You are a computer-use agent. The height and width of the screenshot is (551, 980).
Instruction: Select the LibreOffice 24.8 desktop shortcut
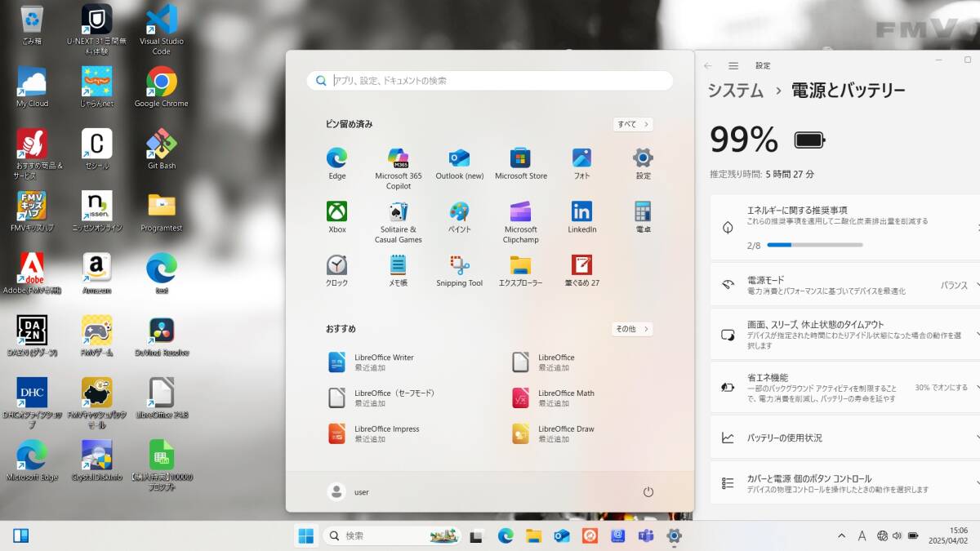click(162, 398)
